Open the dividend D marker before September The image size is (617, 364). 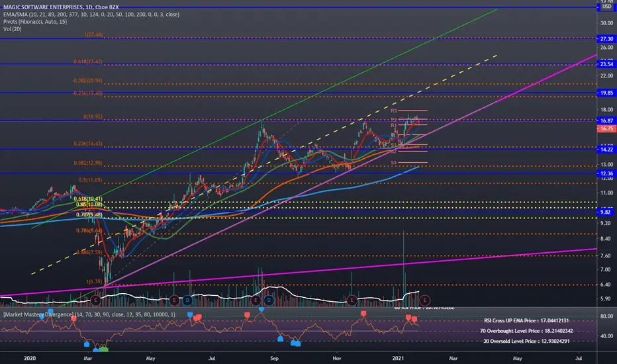click(x=269, y=300)
